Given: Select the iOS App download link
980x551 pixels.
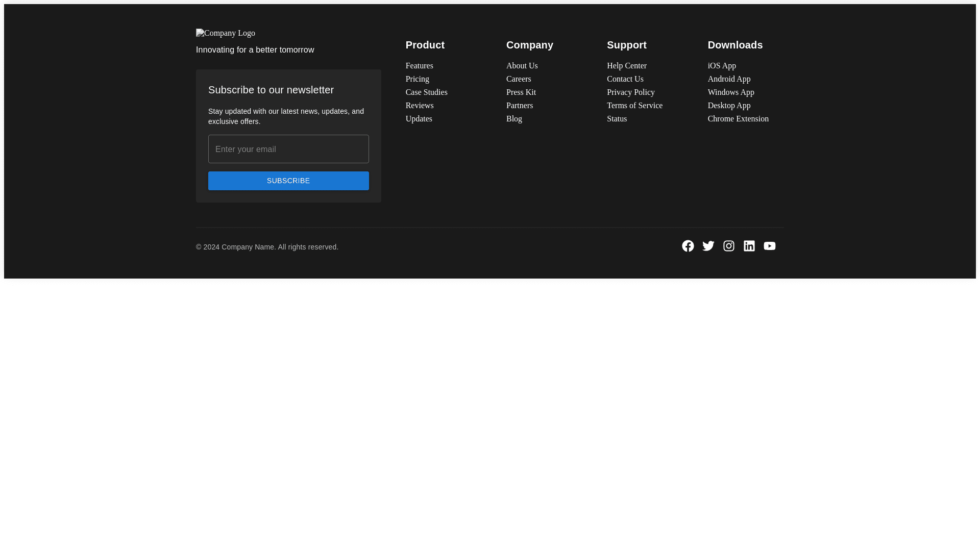Looking at the screenshot, I should tap(722, 66).
